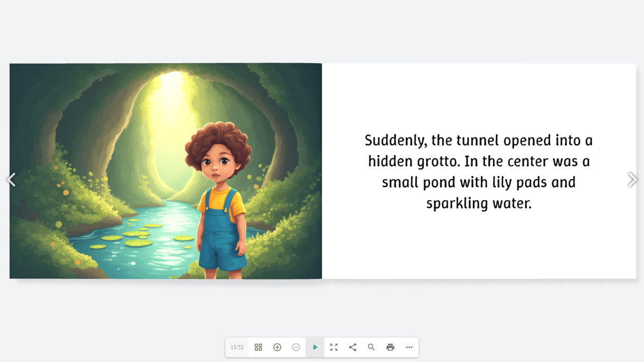Screen dimensions: 644x362
Task: Click the 13/52 page number field
Action: pyautogui.click(x=237, y=347)
